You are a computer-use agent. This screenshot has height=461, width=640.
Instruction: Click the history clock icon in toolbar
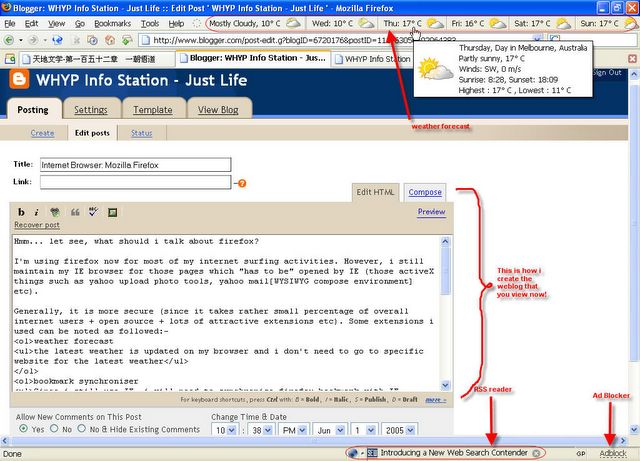[93, 40]
